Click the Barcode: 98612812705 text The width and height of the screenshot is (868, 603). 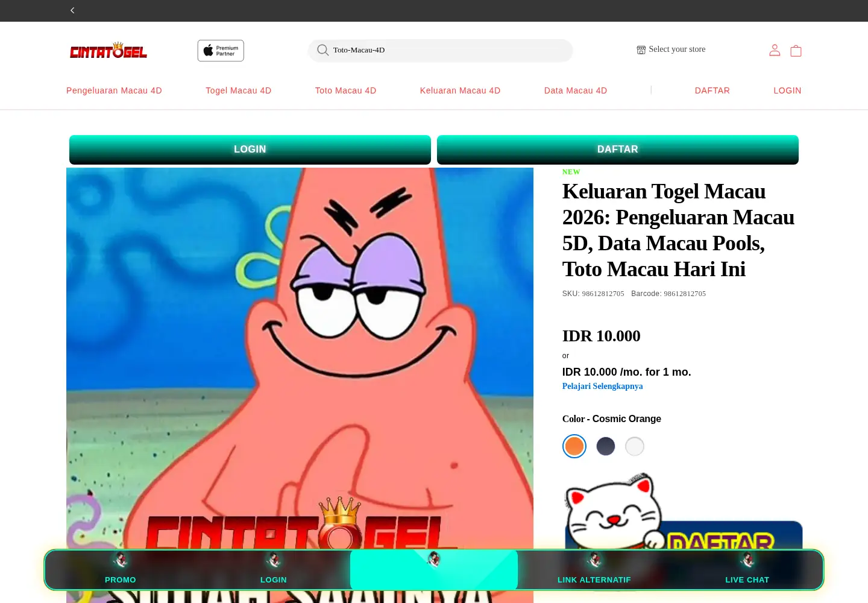pos(668,294)
